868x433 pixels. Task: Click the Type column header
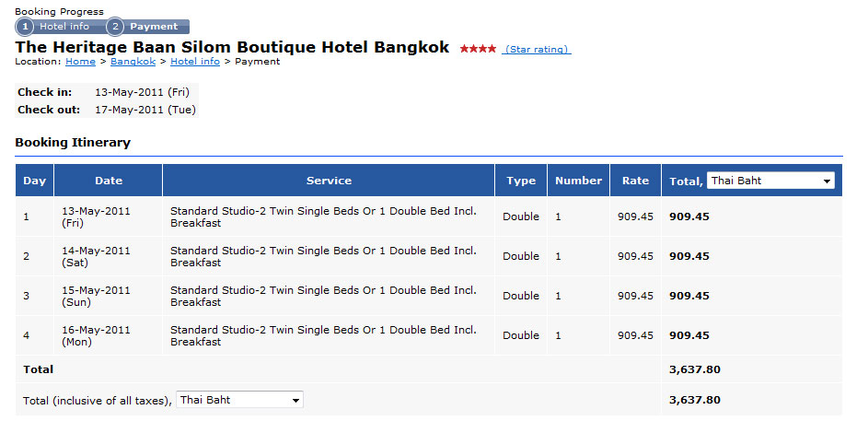click(521, 181)
